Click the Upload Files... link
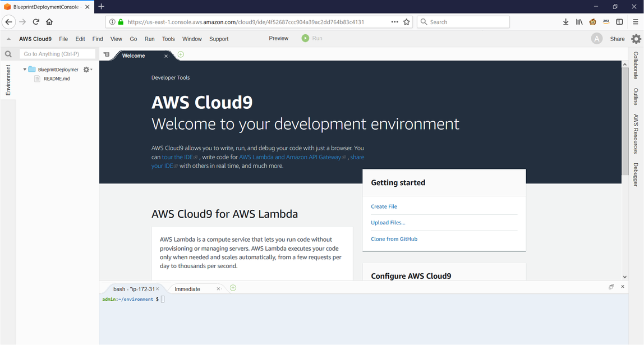The height and width of the screenshot is (345, 644). click(x=388, y=223)
